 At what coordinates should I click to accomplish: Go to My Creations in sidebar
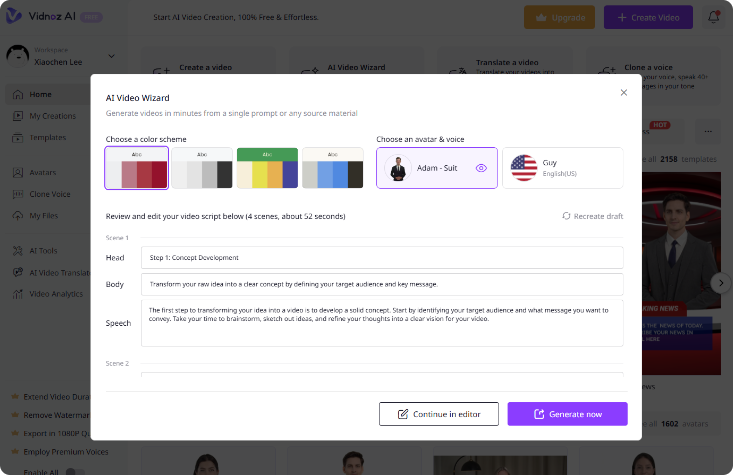52,116
